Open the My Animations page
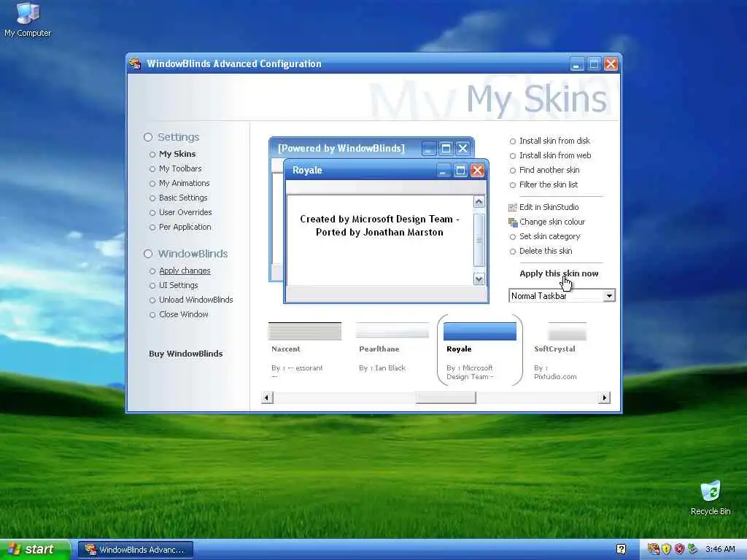Viewport: 747px width, 560px height. click(184, 183)
